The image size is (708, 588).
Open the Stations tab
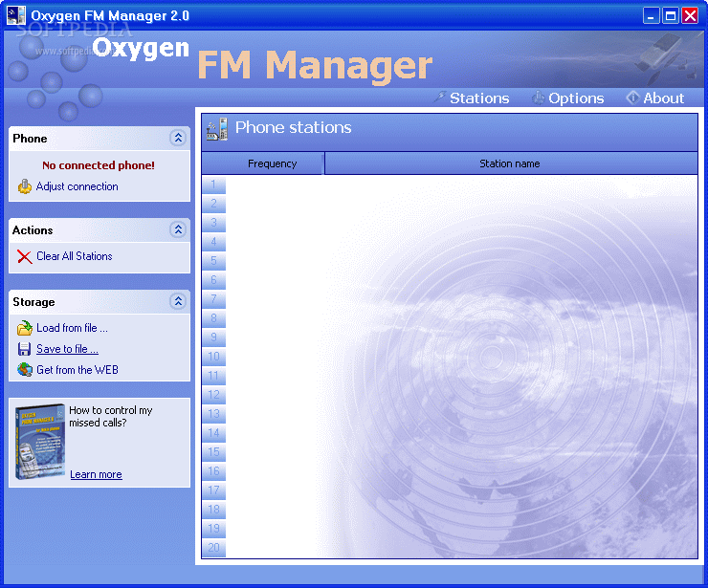(x=479, y=98)
